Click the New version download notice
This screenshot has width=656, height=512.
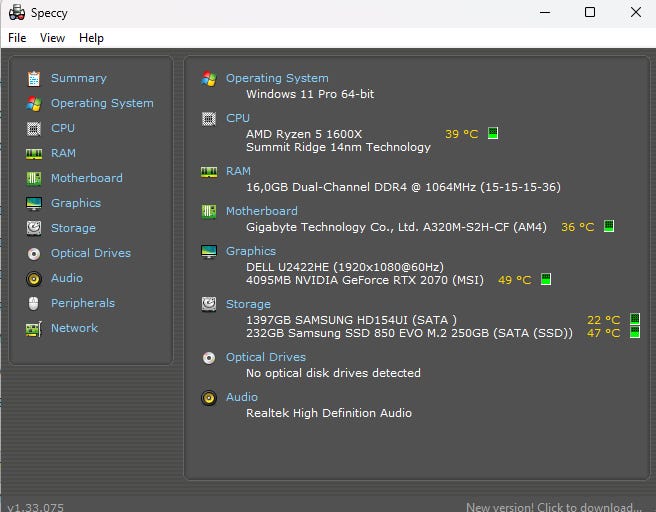(x=555, y=507)
